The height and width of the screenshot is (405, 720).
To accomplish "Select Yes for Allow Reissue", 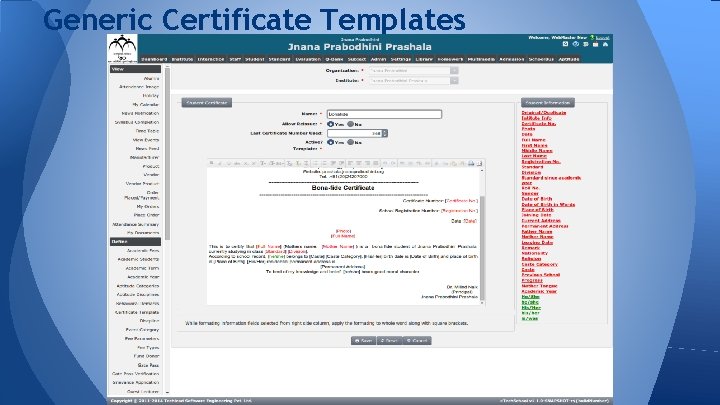I will 331,124.
